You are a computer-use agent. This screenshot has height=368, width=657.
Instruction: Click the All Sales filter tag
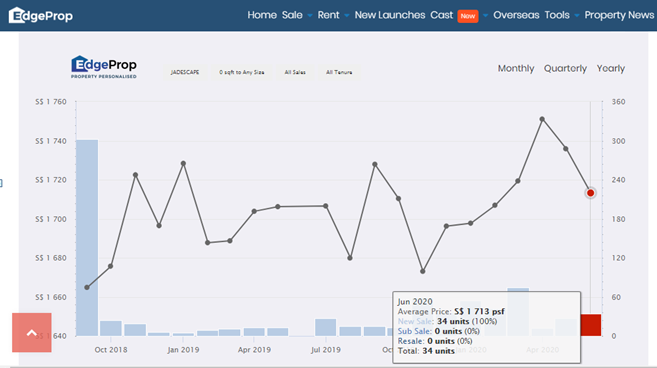point(295,72)
